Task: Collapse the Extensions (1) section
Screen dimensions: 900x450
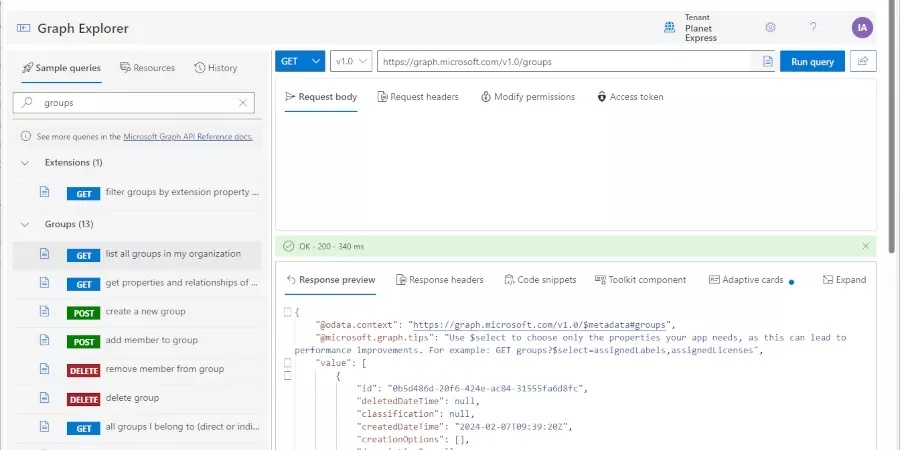Action: coord(25,162)
